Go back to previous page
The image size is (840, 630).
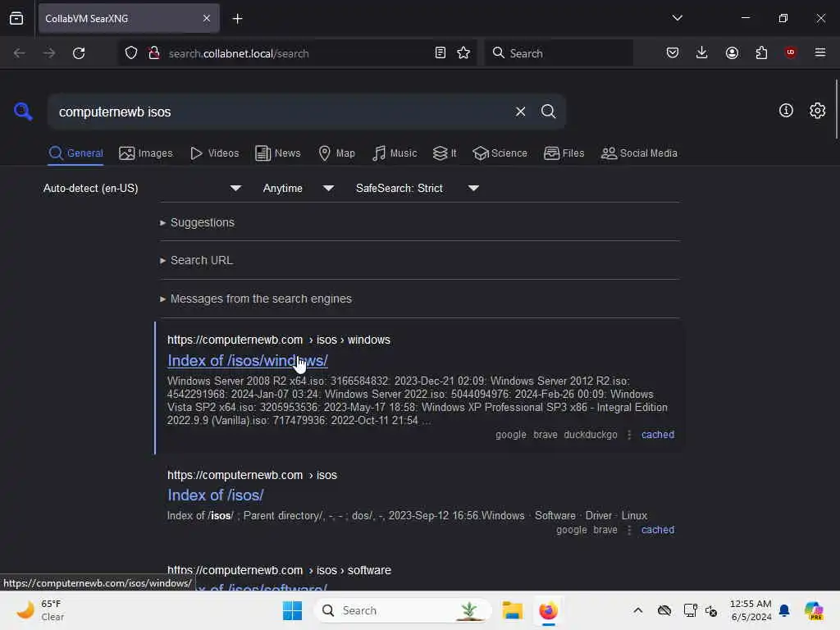tap(20, 53)
